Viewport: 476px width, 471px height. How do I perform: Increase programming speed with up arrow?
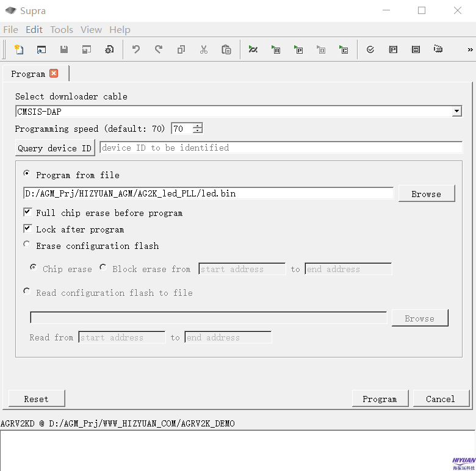pyautogui.click(x=198, y=126)
